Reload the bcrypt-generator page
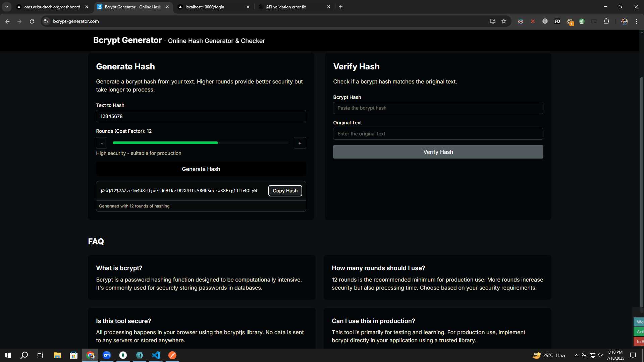The width and height of the screenshot is (644, 362). pos(32,21)
